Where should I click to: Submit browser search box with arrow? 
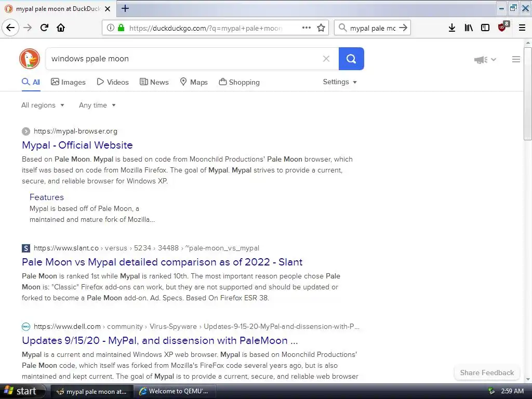(403, 28)
